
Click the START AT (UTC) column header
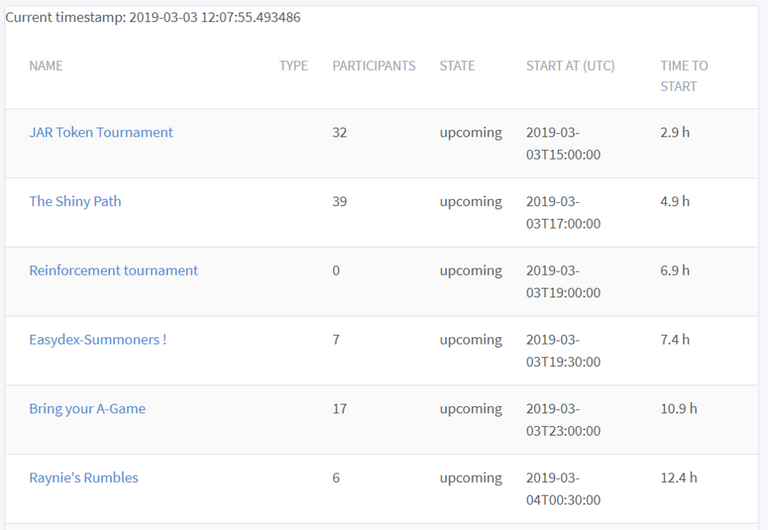pos(570,66)
